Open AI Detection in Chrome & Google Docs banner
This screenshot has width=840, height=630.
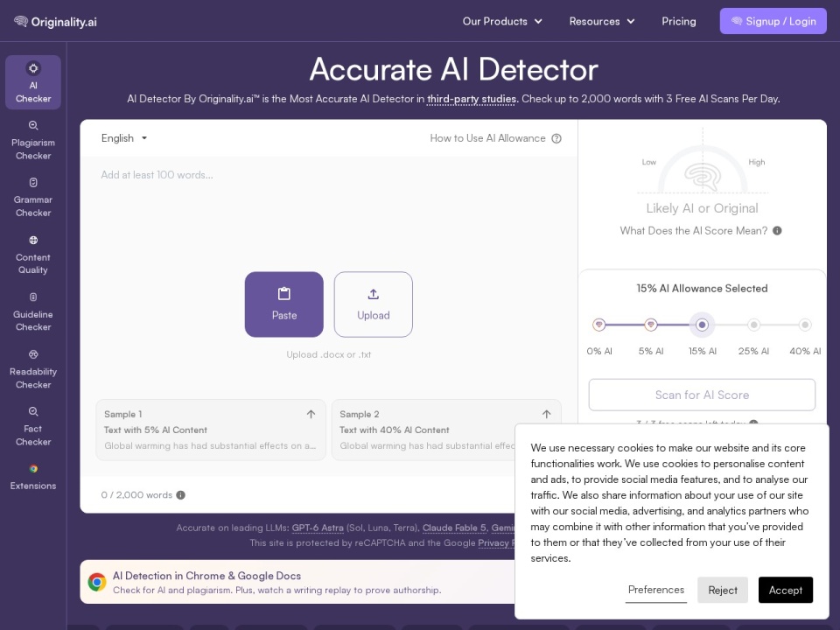pyautogui.click(x=297, y=582)
